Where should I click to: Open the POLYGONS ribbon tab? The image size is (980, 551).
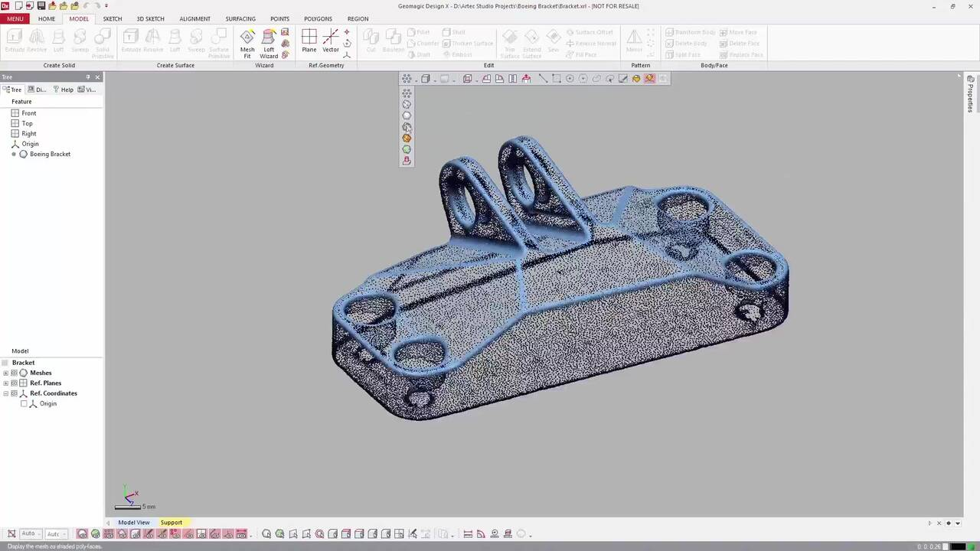[318, 18]
